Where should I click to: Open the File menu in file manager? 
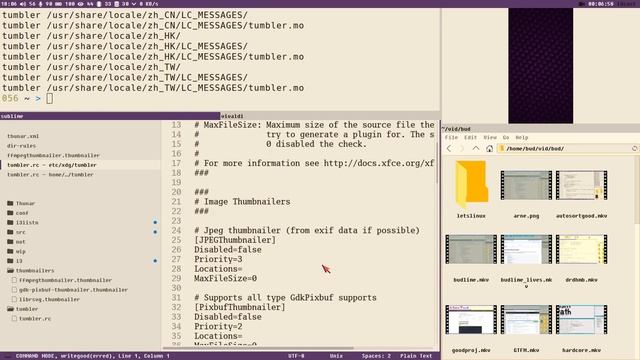click(451, 138)
